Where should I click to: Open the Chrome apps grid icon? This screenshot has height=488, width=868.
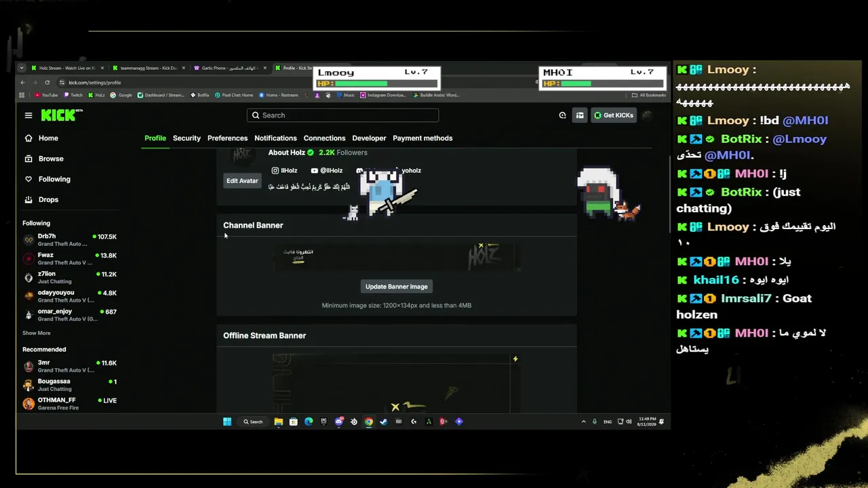(x=22, y=96)
